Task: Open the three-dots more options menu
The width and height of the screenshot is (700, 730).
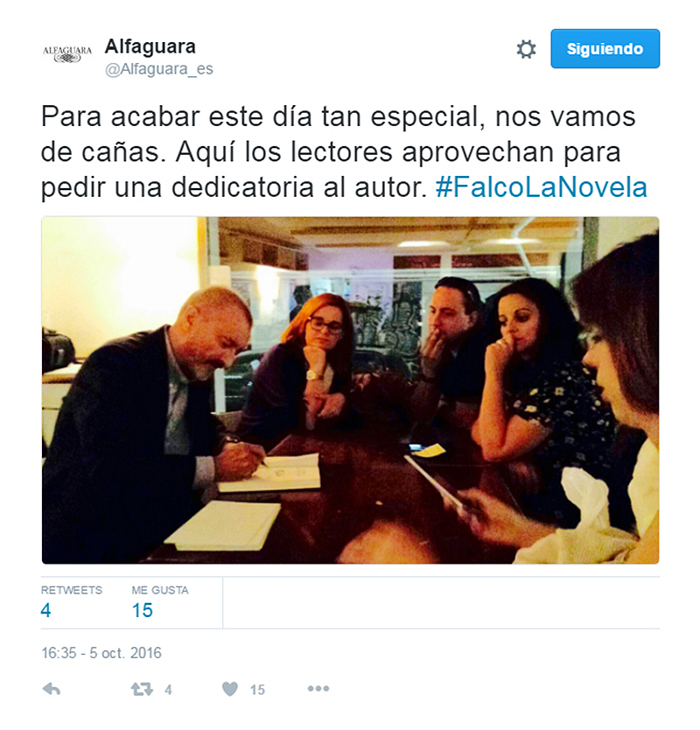Action: tap(318, 689)
